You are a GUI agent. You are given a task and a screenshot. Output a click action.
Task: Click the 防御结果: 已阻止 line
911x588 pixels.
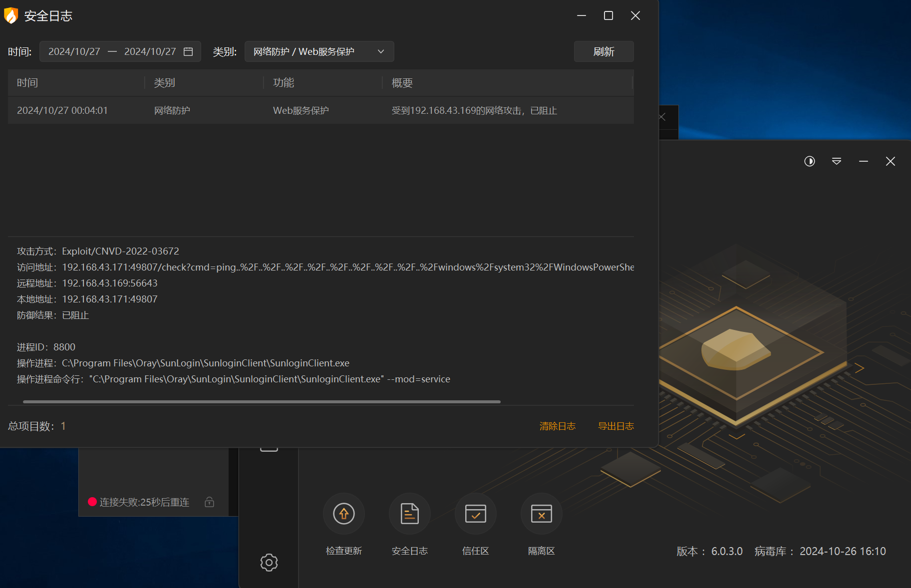(x=53, y=315)
